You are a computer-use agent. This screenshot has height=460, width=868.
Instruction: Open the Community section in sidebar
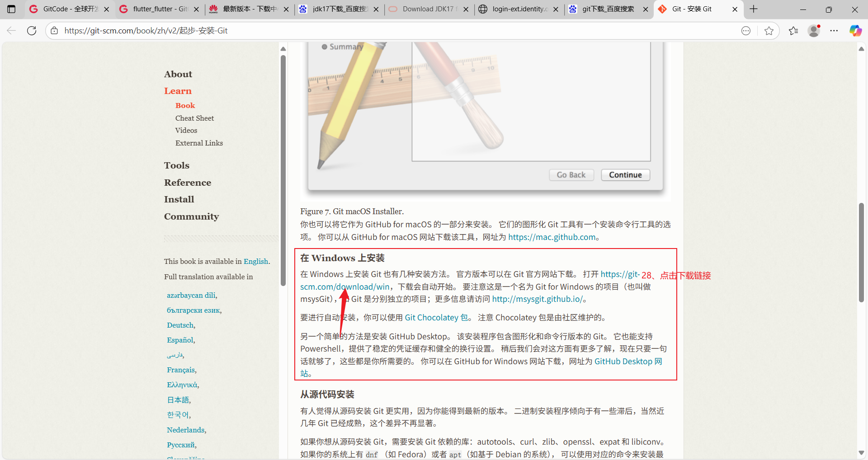pos(191,216)
